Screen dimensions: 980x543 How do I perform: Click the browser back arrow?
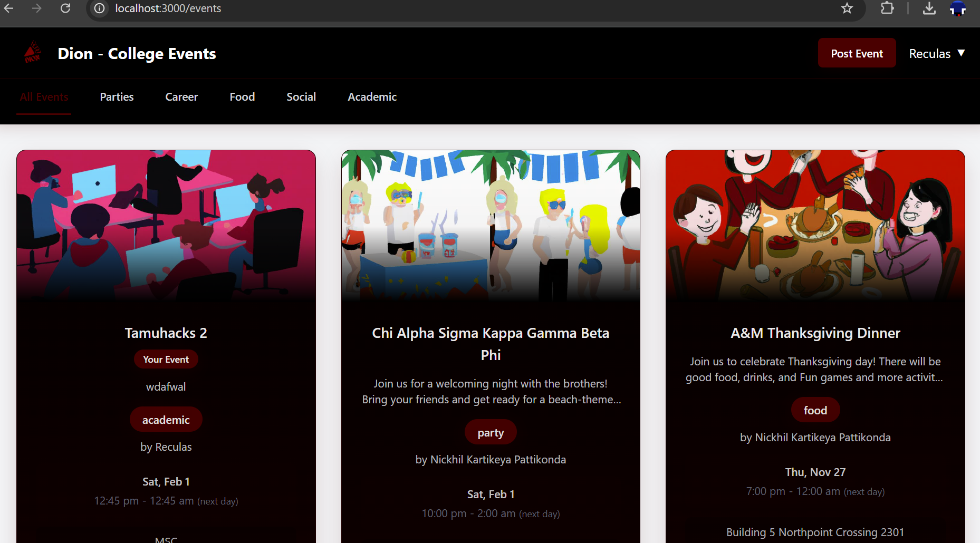pos(9,8)
